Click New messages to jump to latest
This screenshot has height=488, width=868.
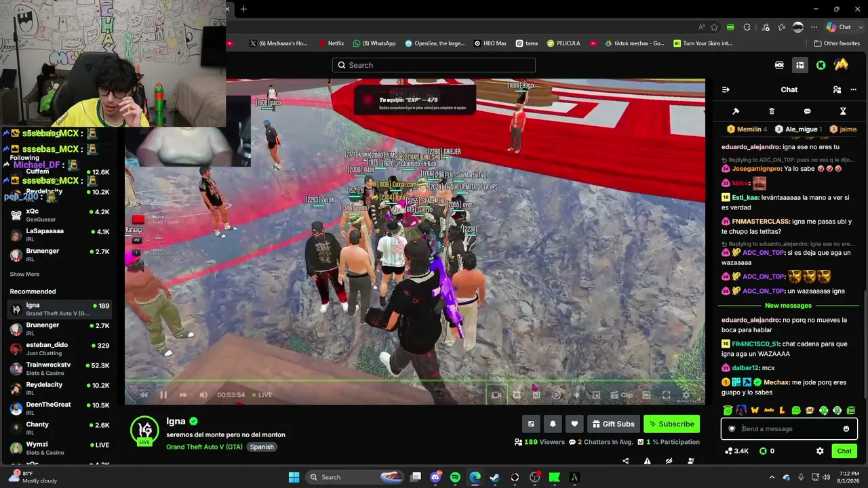coord(788,306)
